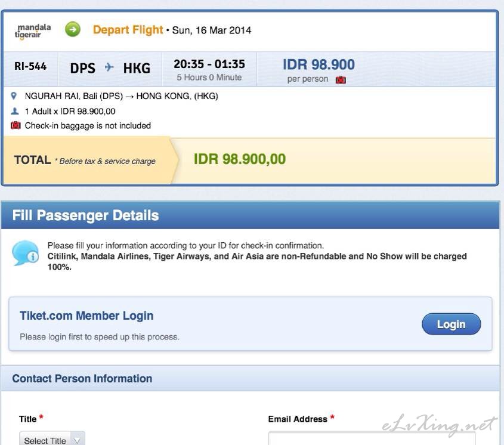Click the location pin icon next to NGURAH RAI
Viewport: 504px width, 445px height.
(x=14, y=96)
